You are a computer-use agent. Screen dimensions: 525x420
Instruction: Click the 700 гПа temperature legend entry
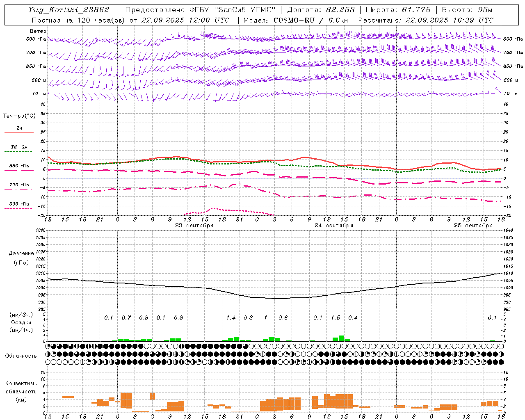19,185
